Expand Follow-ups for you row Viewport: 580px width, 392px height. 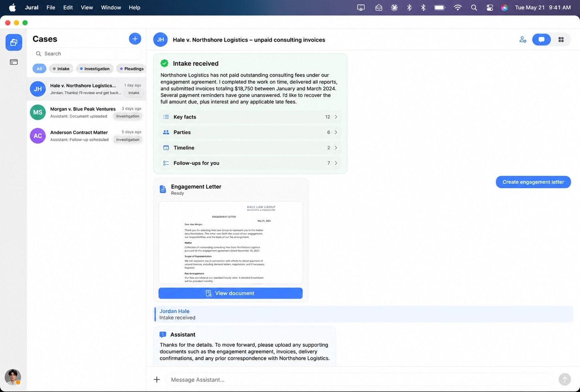coord(250,163)
